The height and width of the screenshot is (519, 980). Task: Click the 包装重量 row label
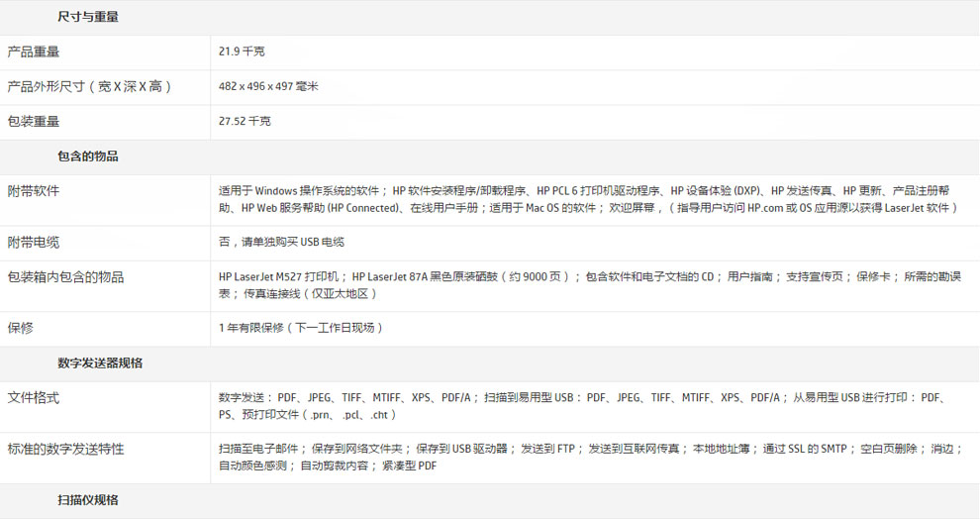coord(34,121)
